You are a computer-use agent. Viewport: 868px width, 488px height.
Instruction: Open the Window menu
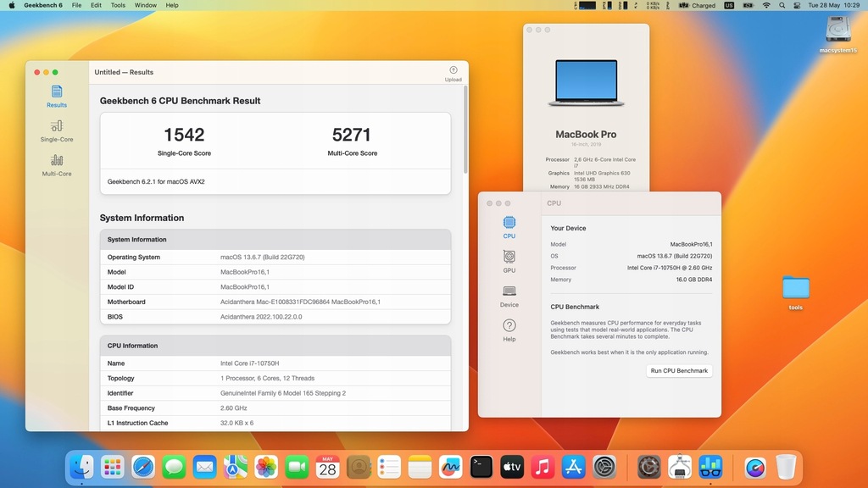[145, 5]
